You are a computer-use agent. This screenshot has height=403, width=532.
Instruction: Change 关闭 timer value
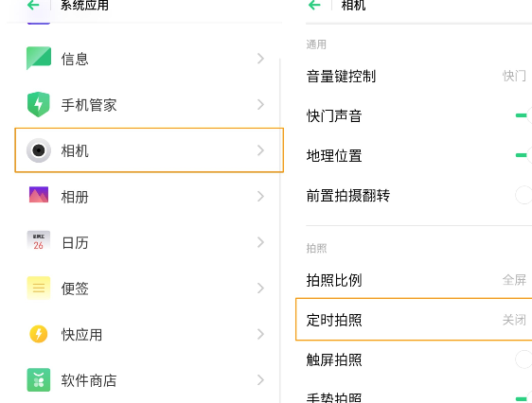pos(514,320)
